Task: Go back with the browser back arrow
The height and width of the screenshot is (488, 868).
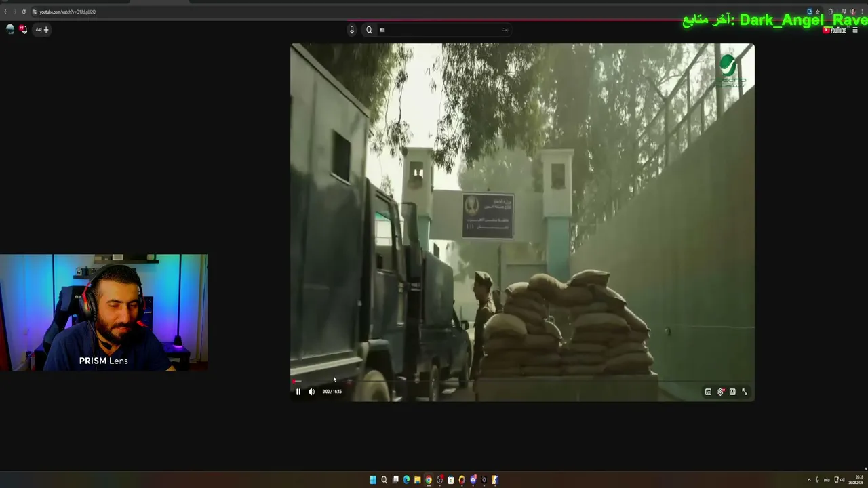Action: coord(5,12)
